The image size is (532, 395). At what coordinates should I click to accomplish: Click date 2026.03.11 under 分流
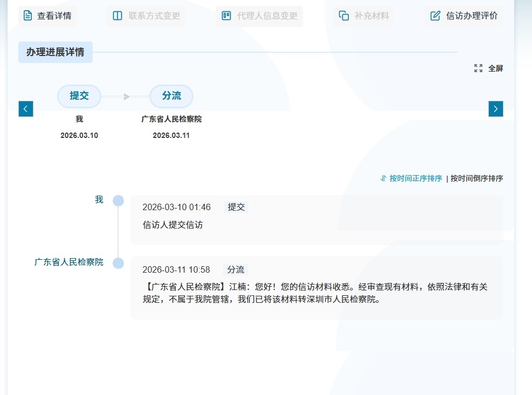pos(171,135)
